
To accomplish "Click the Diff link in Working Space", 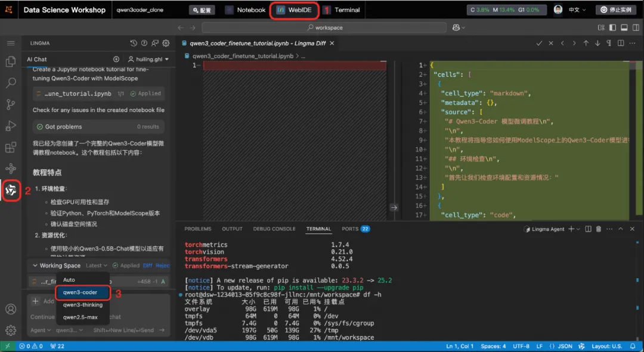I will point(147,266).
